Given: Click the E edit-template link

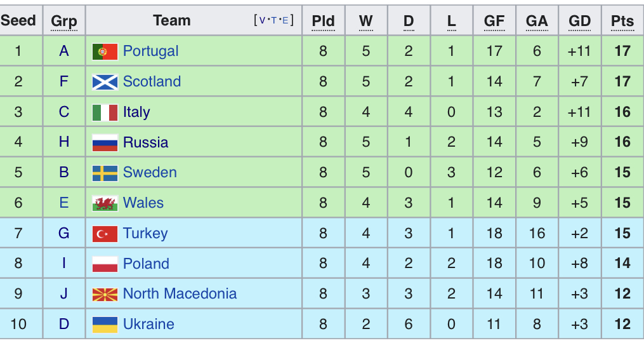Looking at the screenshot, I should pyautogui.click(x=285, y=20).
